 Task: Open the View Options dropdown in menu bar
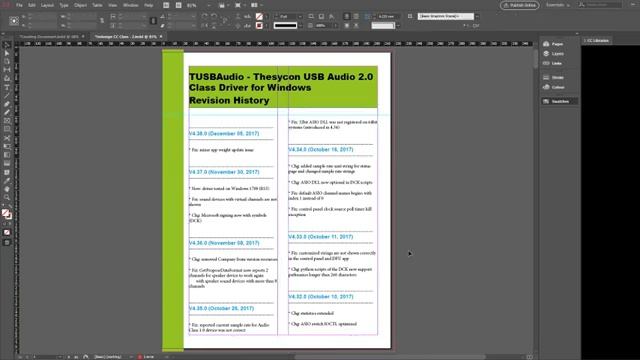[224, 5]
